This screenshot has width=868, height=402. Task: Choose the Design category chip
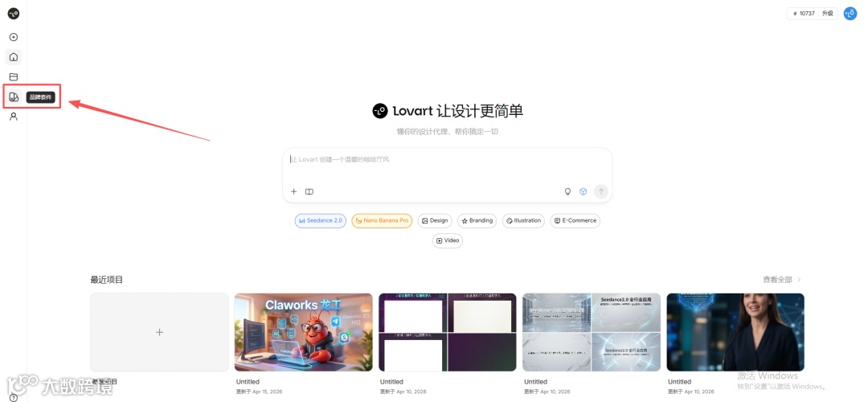pyautogui.click(x=435, y=220)
